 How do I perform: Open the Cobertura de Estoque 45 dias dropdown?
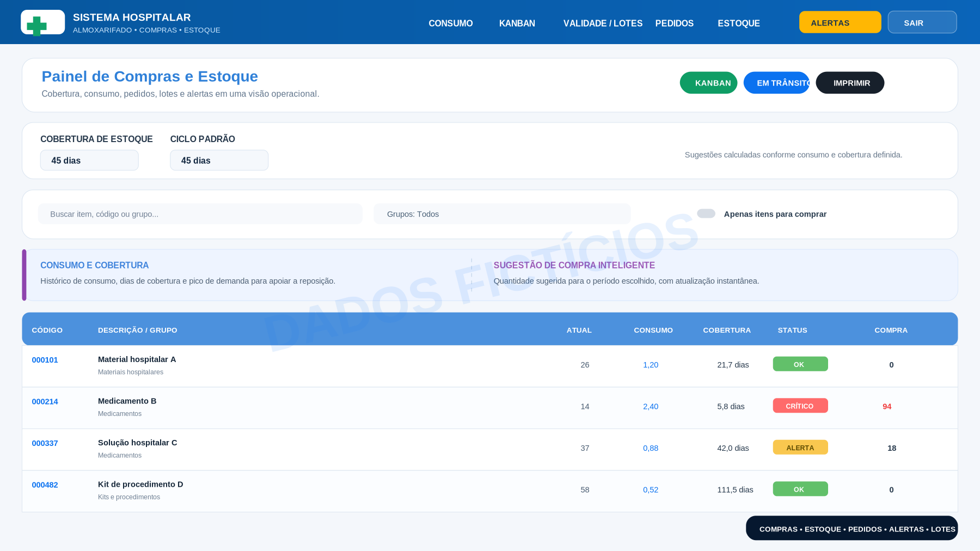point(89,160)
